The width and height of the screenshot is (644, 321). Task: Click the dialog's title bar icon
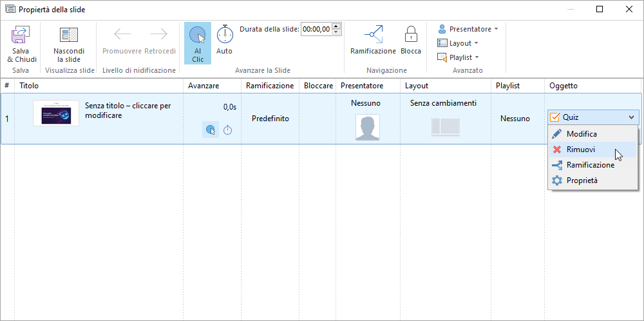[x=10, y=10]
